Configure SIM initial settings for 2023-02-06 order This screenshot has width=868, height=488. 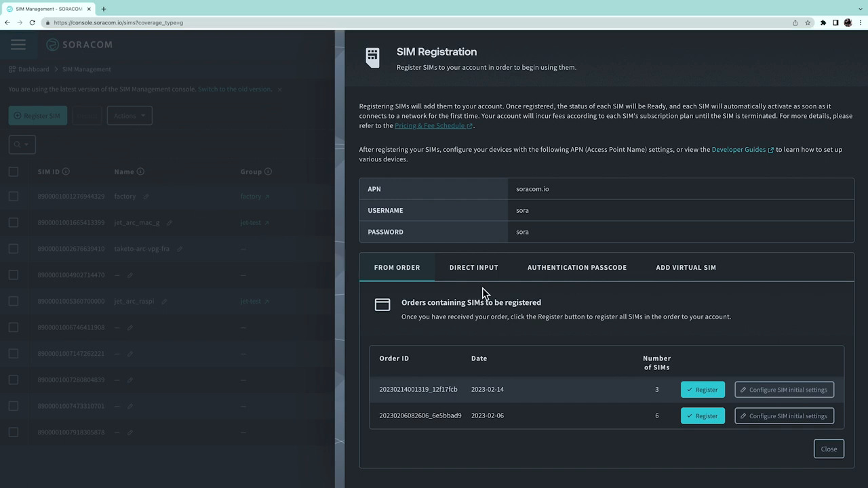(x=784, y=416)
